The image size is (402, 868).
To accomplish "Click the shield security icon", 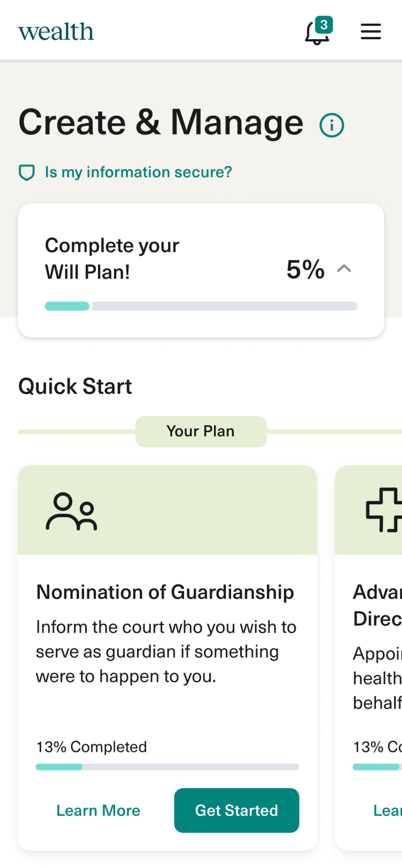I will click(x=26, y=173).
